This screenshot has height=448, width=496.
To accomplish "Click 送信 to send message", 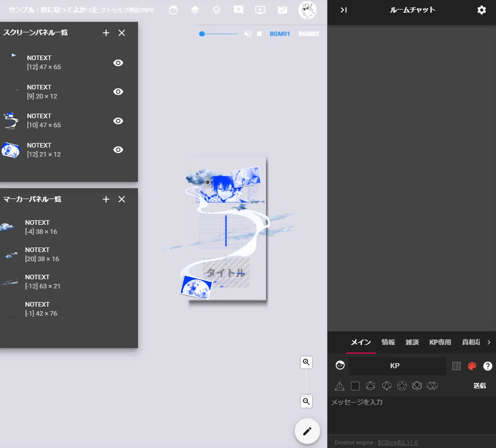I will click(479, 386).
